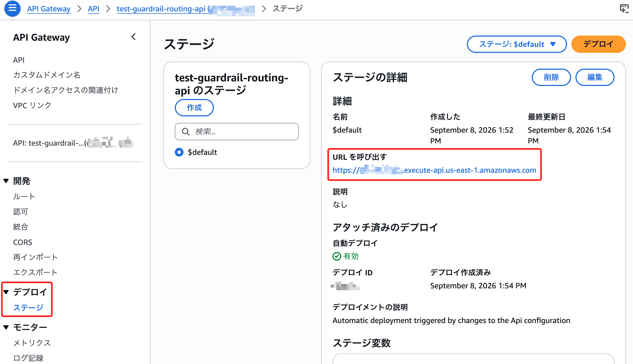Image resolution: width=633 pixels, height=364 pixels.
Task: Open the hamburger navigation menu
Action: click(12, 8)
